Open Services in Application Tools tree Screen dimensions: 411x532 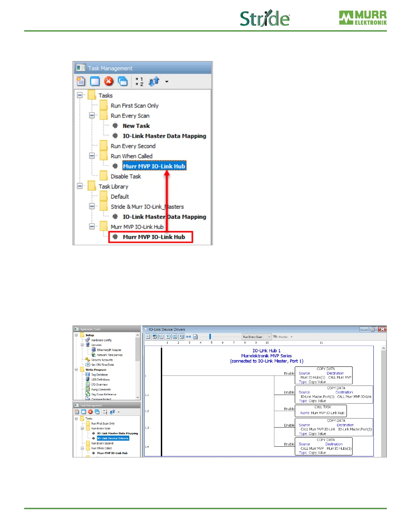click(96, 345)
